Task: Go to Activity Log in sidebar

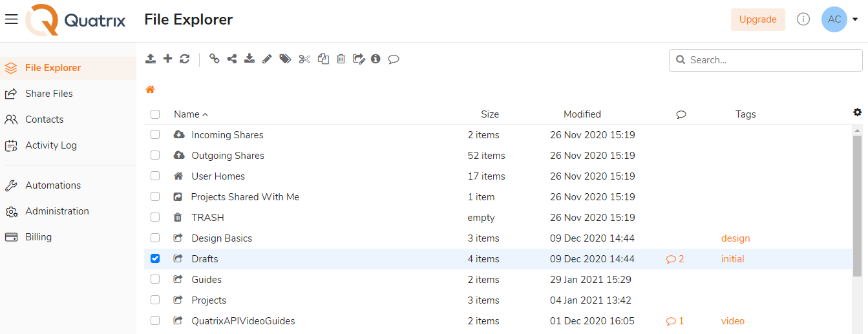Action: [x=51, y=145]
